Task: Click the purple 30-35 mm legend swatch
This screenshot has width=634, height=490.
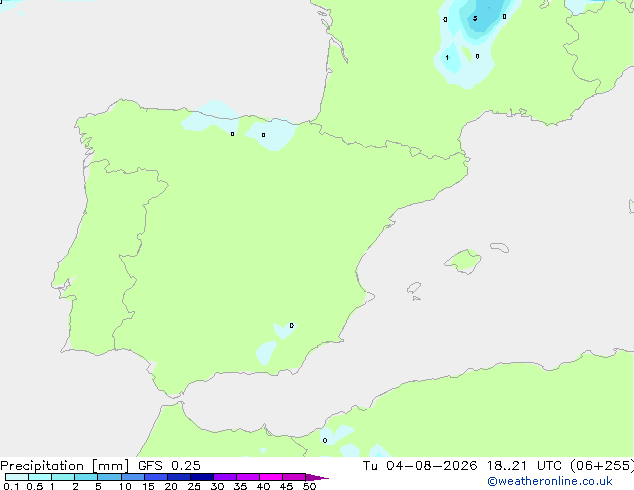Action: pos(225,477)
